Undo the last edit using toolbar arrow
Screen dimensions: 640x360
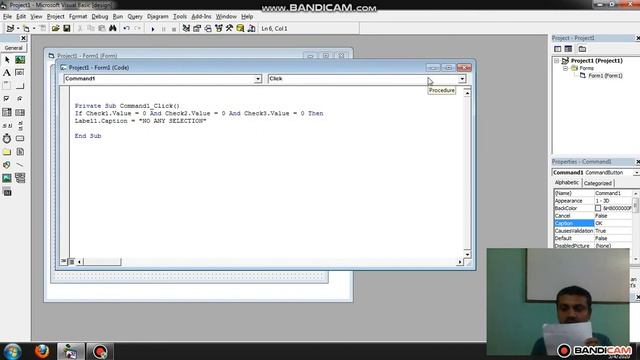127,28
